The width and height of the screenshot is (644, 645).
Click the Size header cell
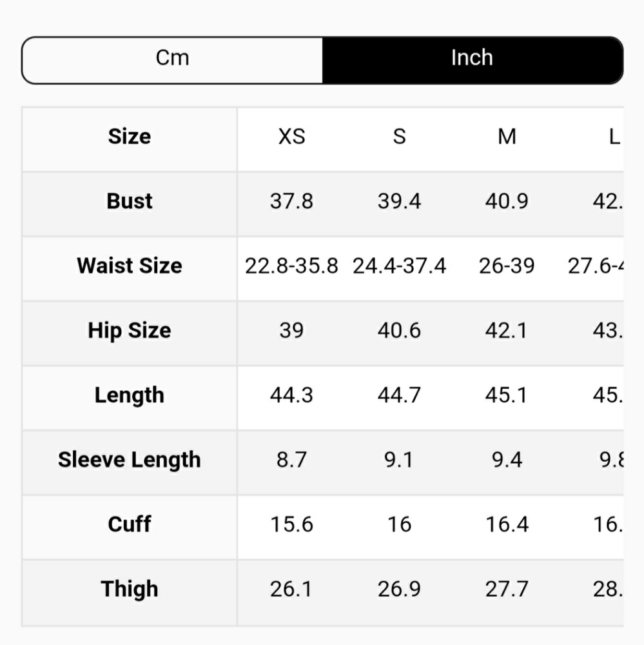(130, 137)
